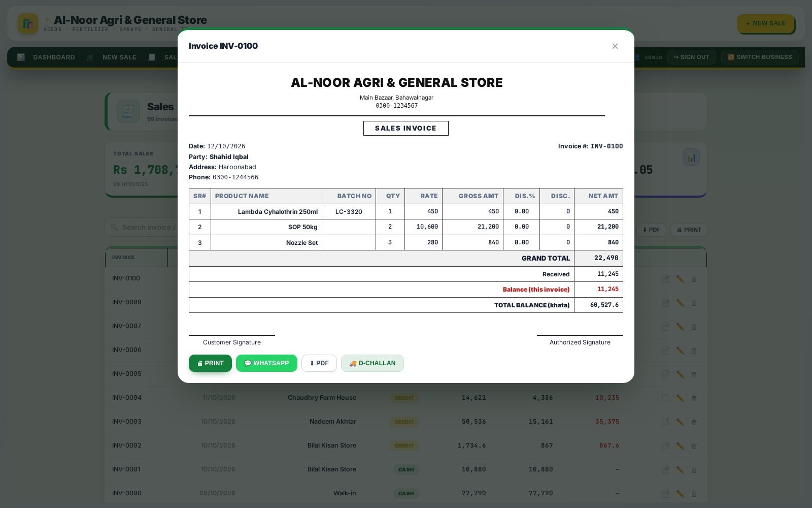
Task: Generate D-Challan for this invoice
Action: click(x=373, y=363)
